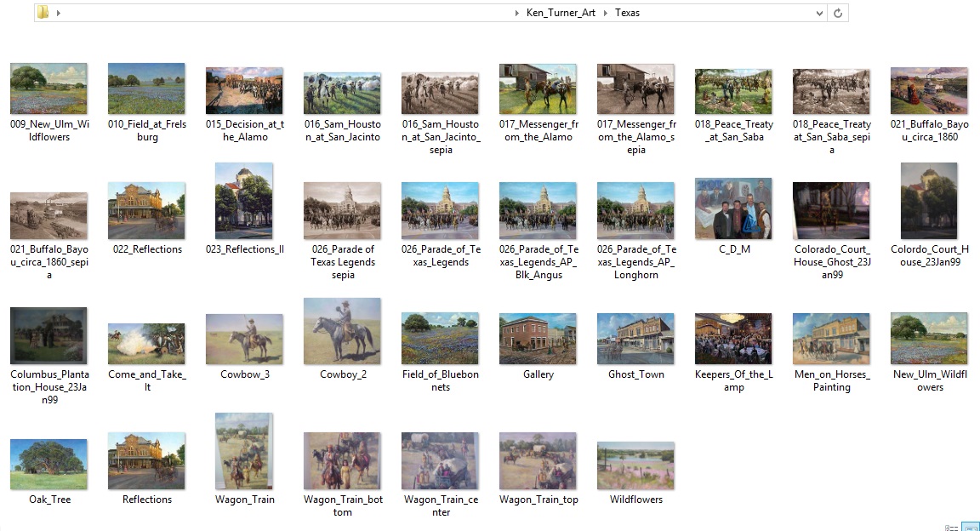Screen dimensions: 980x531
Task: Click the 026_Parade of Texas Legends sepia name
Action: coord(343,262)
